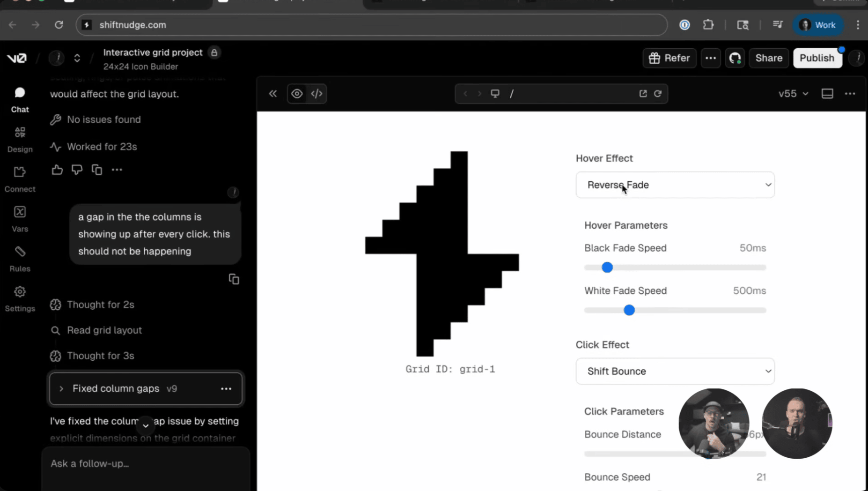The image size is (868, 491).
Task: Expand the Fixed column gaps version card
Action: 61,388
